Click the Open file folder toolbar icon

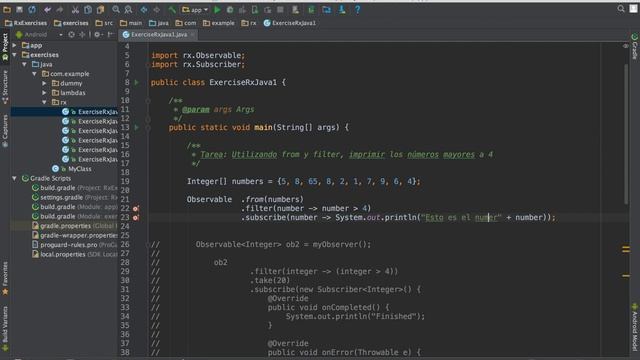point(7,9)
